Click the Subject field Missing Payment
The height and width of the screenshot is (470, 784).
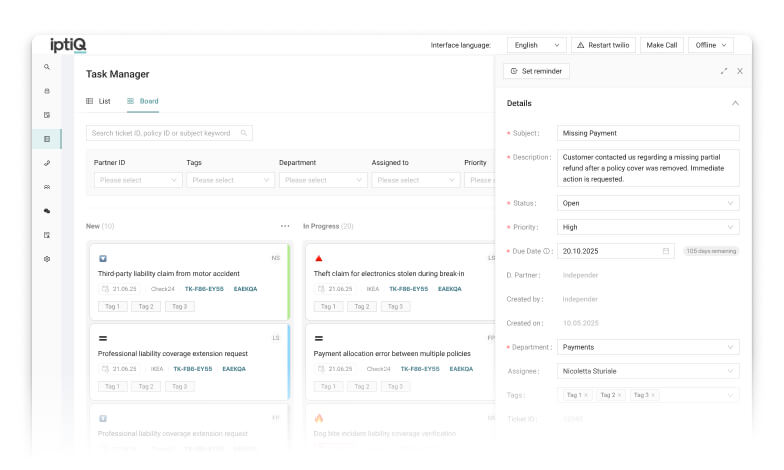(x=648, y=133)
